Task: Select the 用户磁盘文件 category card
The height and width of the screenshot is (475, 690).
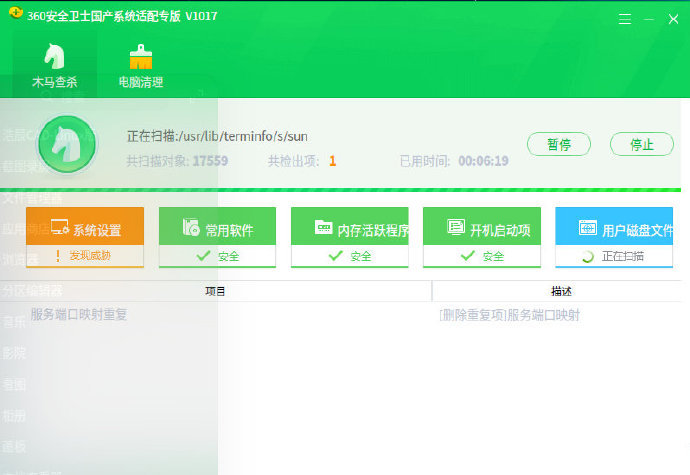Action: (x=614, y=237)
